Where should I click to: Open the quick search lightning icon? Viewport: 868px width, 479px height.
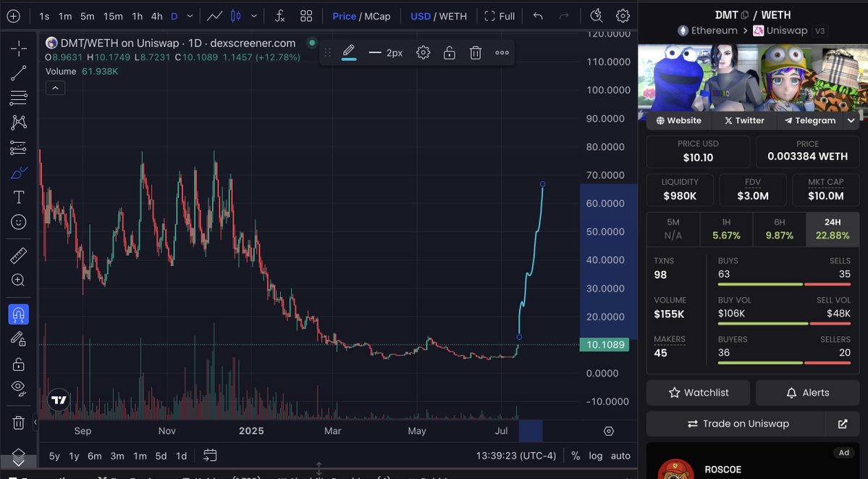point(597,16)
